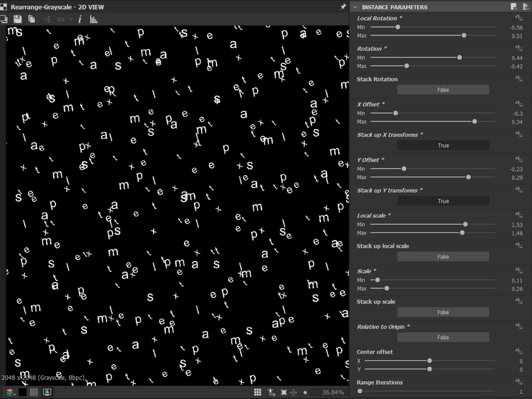Open the document options icon menu in the Instance Parameters header
Viewport: 532px width, 399px height.
tap(526, 7)
